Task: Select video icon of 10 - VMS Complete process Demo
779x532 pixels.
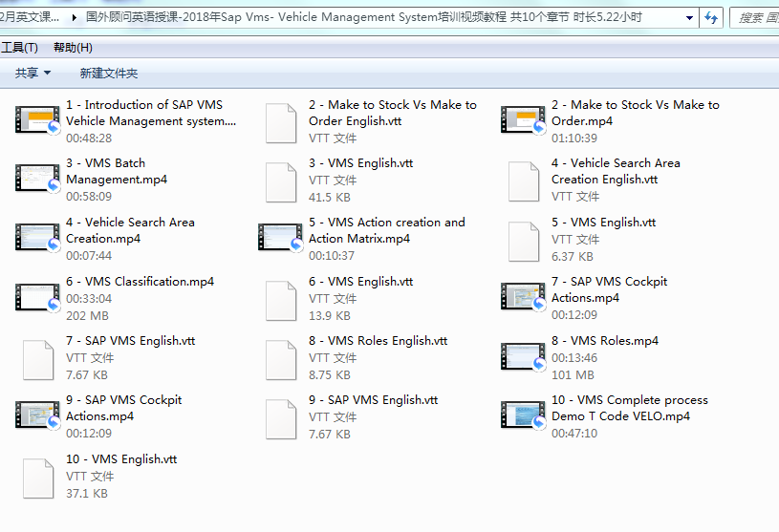Action: click(523, 415)
